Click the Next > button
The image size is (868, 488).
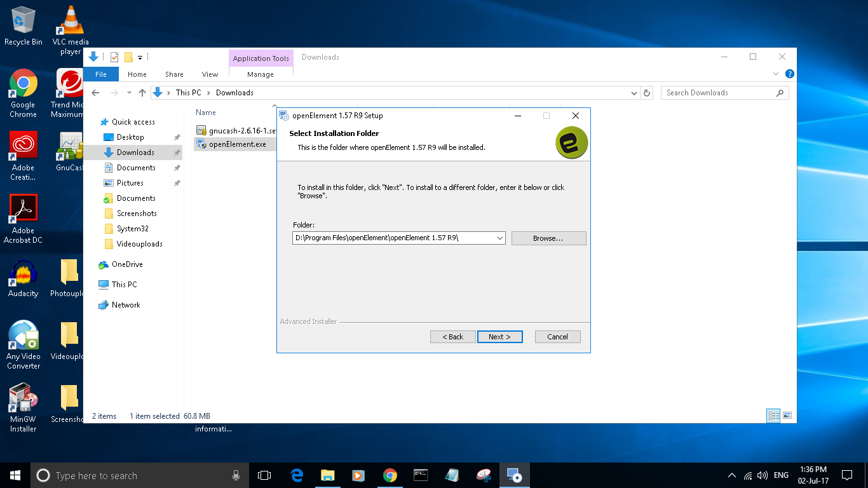pyautogui.click(x=499, y=337)
